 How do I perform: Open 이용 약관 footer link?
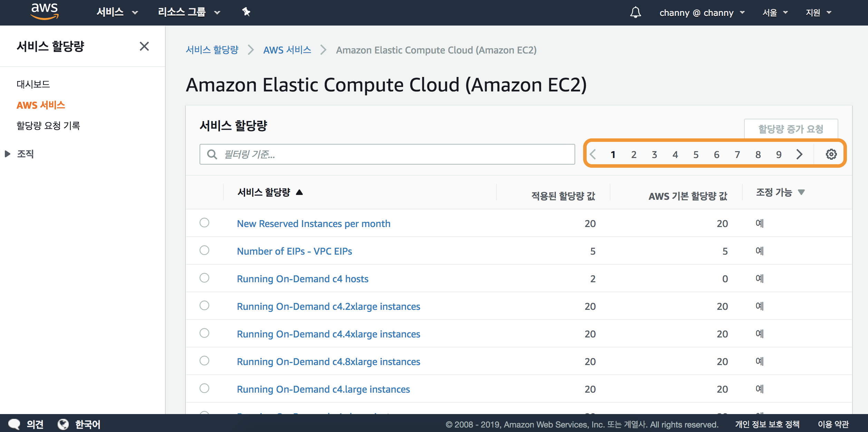point(833,424)
